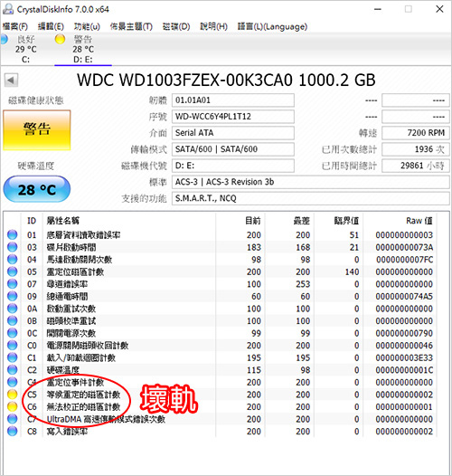Click the power-on count field 1936 次

click(416, 149)
